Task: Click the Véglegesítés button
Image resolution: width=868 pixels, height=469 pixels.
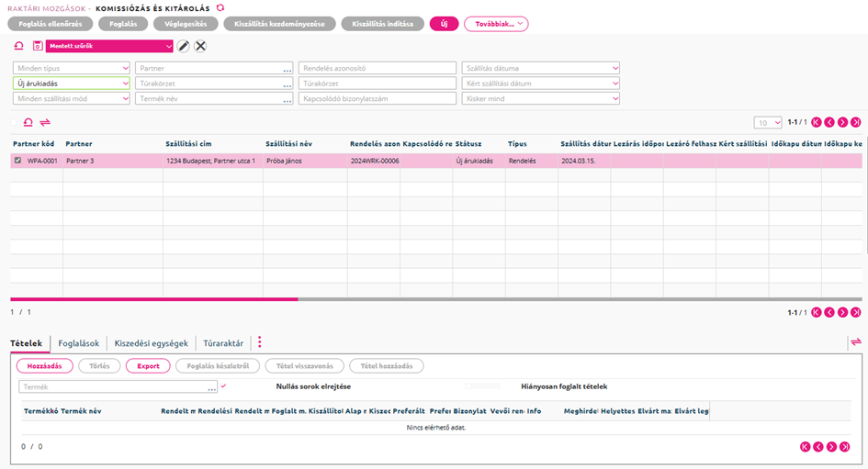Action: 186,24
